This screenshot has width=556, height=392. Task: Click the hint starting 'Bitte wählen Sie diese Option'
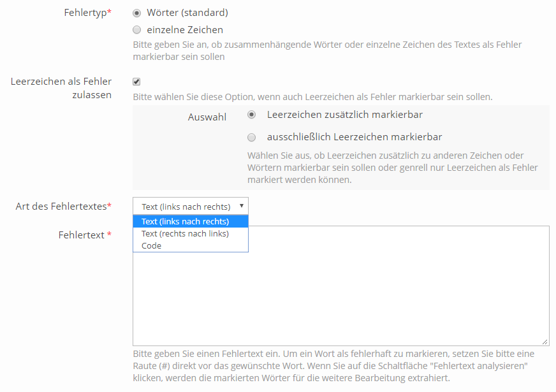(x=312, y=97)
